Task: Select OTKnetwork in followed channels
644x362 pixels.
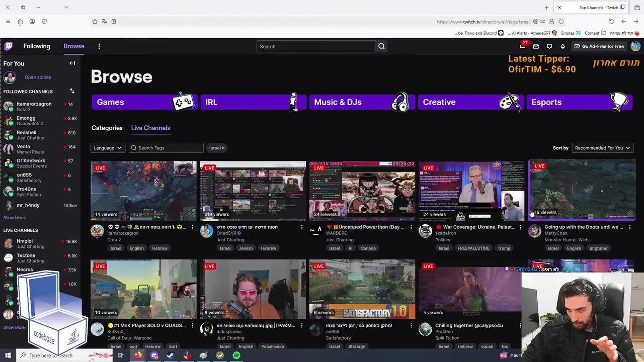Action: (40, 163)
